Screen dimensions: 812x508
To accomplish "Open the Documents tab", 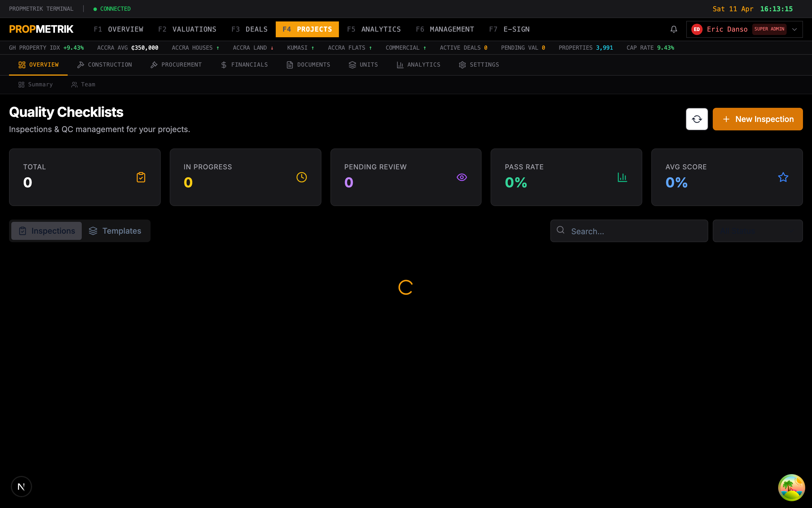I will coord(308,65).
